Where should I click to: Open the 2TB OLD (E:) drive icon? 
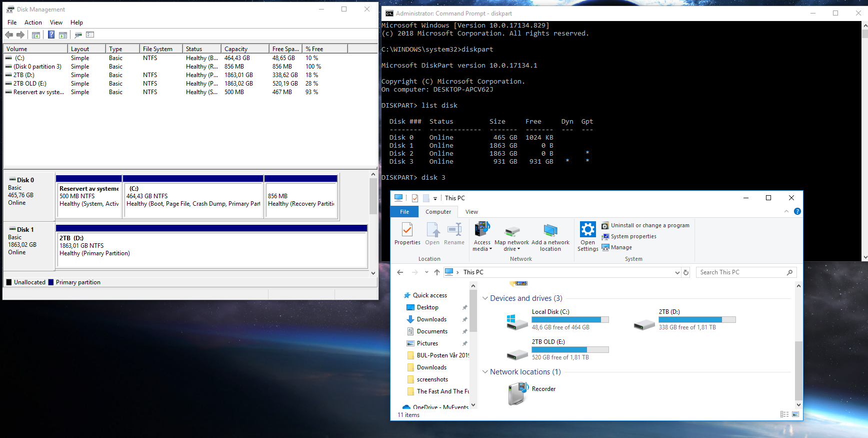[517, 354]
